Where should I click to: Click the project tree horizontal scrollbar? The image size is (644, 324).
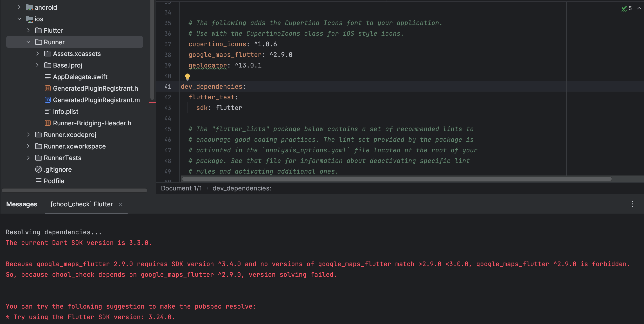point(74,190)
